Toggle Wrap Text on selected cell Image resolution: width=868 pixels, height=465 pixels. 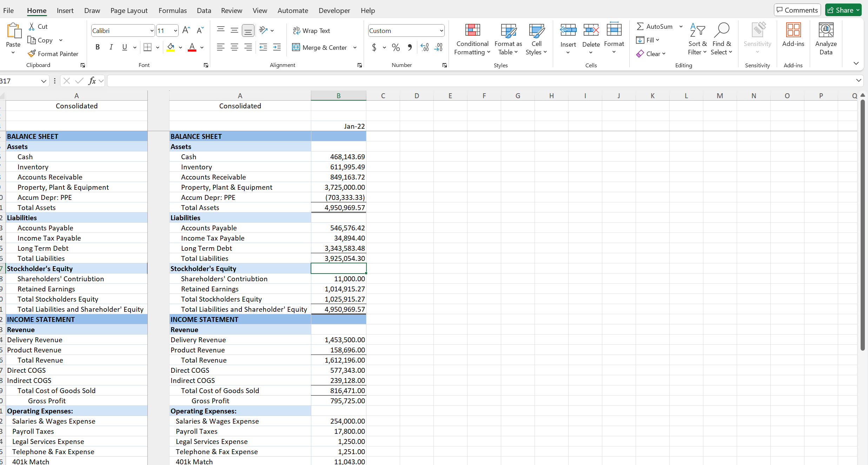click(x=311, y=31)
